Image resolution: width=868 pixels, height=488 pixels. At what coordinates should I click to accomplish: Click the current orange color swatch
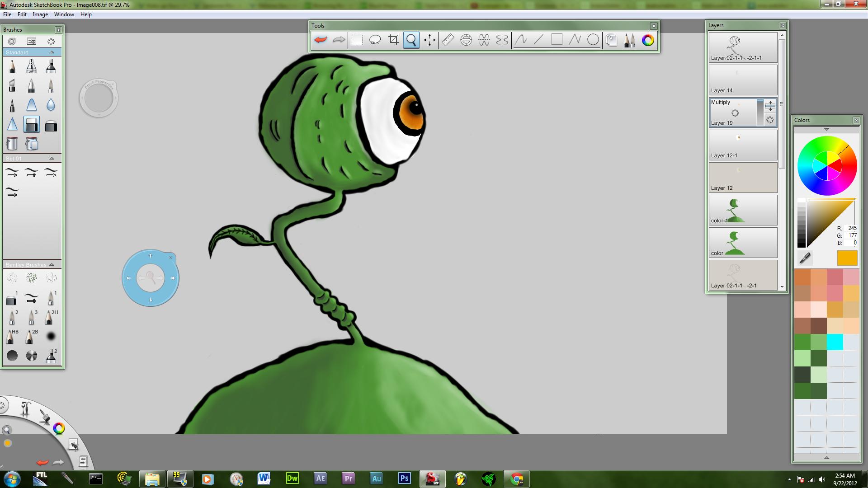tap(847, 258)
